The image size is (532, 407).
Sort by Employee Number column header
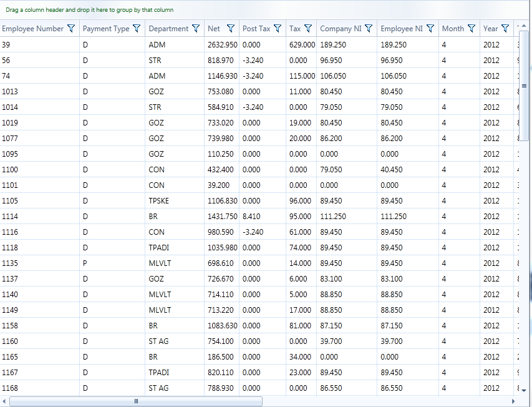point(33,29)
